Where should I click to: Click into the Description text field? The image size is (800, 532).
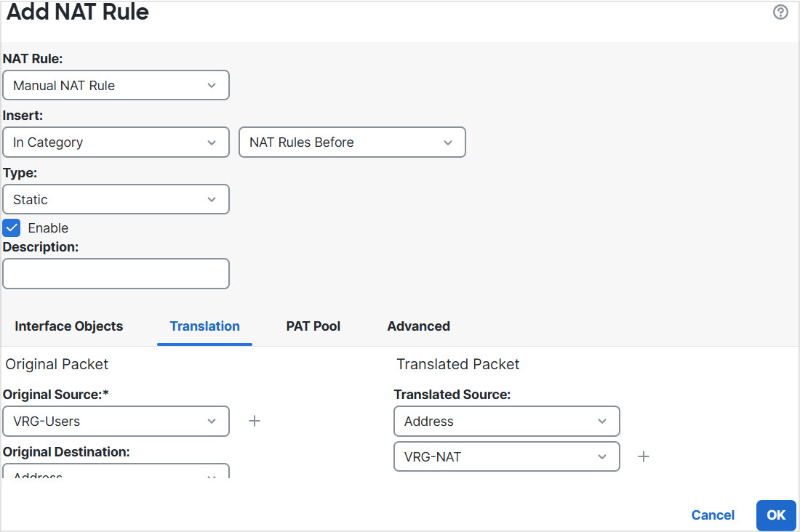pyautogui.click(x=116, y=273)
